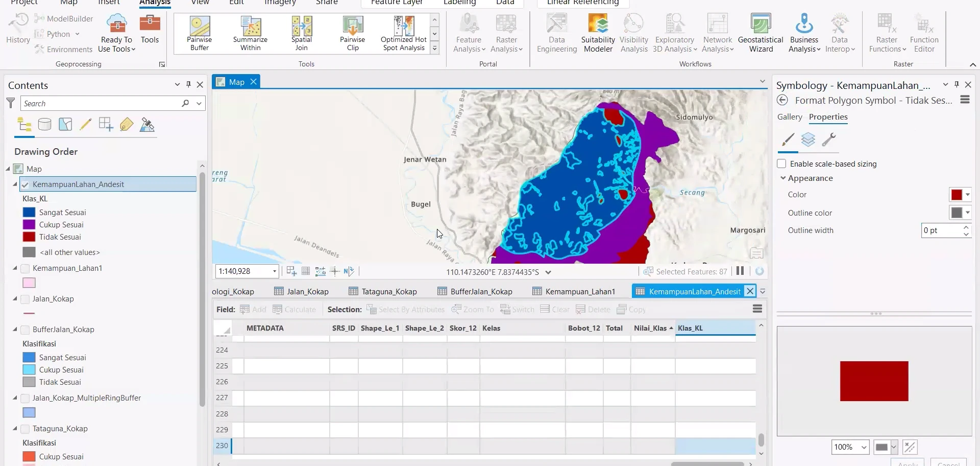Turn on the Jalan_Kokap layer

coord(25,299)
